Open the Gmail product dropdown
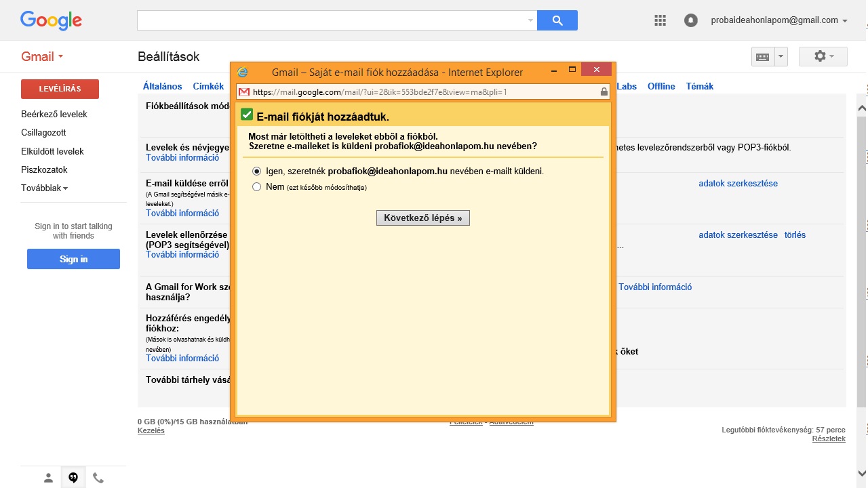Viewport: 868px width, 488px height. click(42, 56)
